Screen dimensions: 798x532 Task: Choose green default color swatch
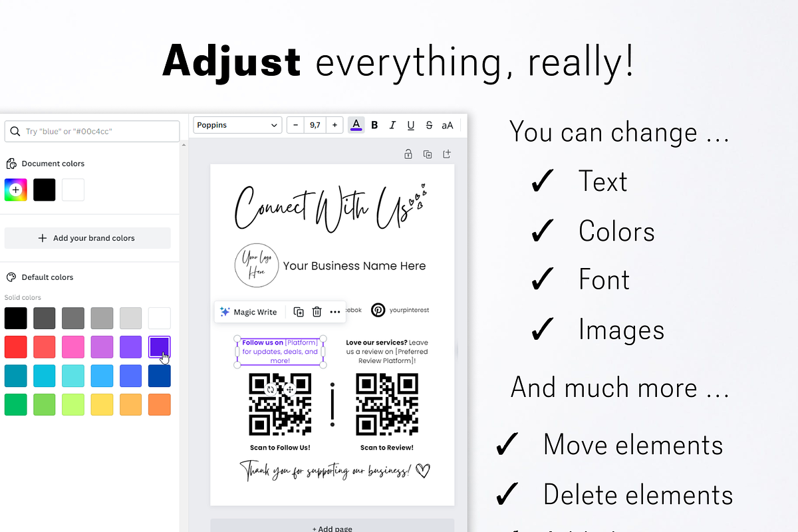pos(16,404)
